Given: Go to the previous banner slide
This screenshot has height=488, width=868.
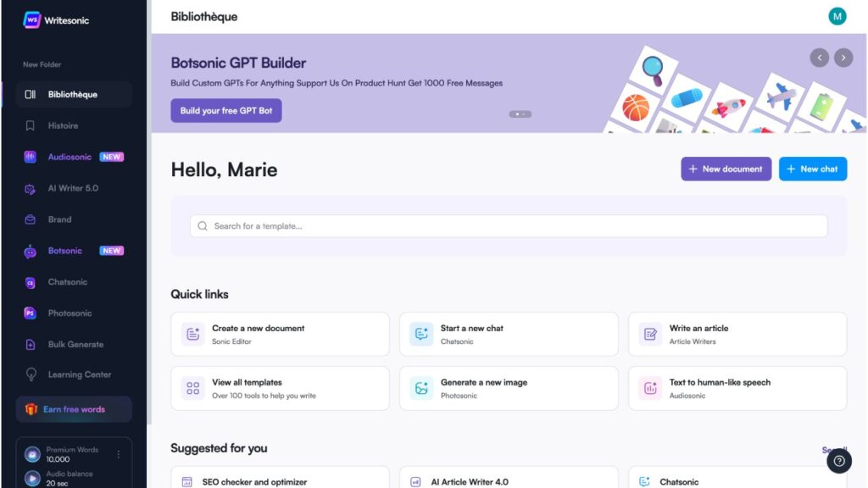Looking at the screenshot, I should coord(820,58).
